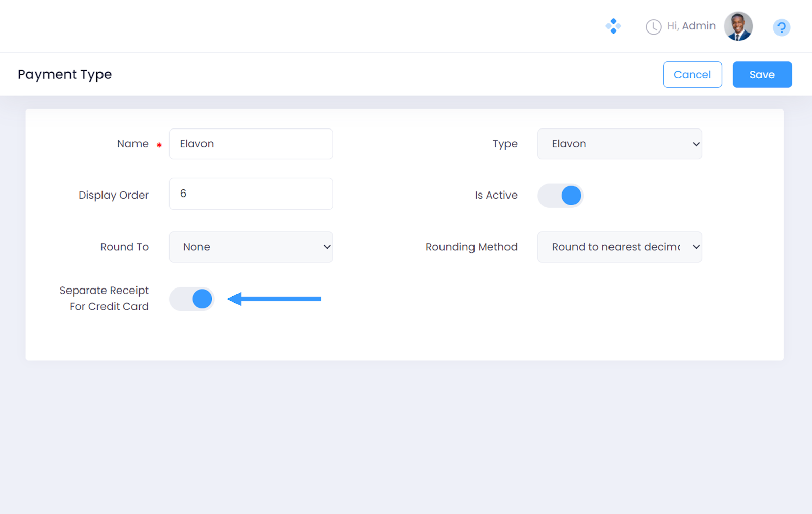This screenshot has width=812, height=514.
Task: Click the Hi, Admin user menu text
Action: (691, 26)
